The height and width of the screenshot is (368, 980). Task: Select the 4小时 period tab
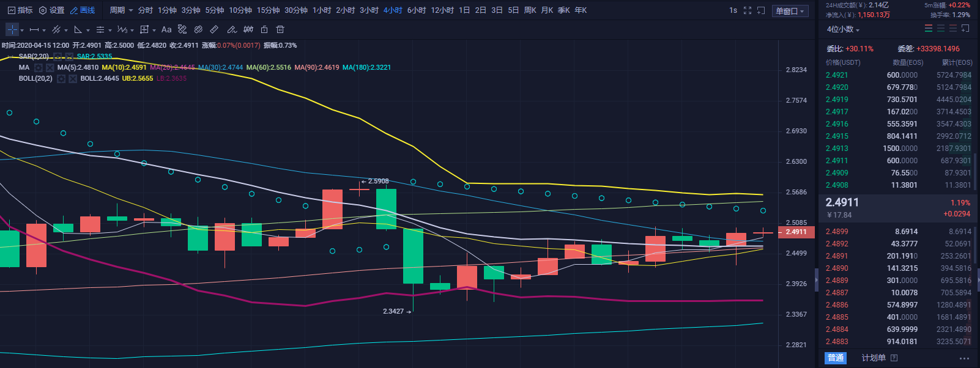click(x=393, y=10)
